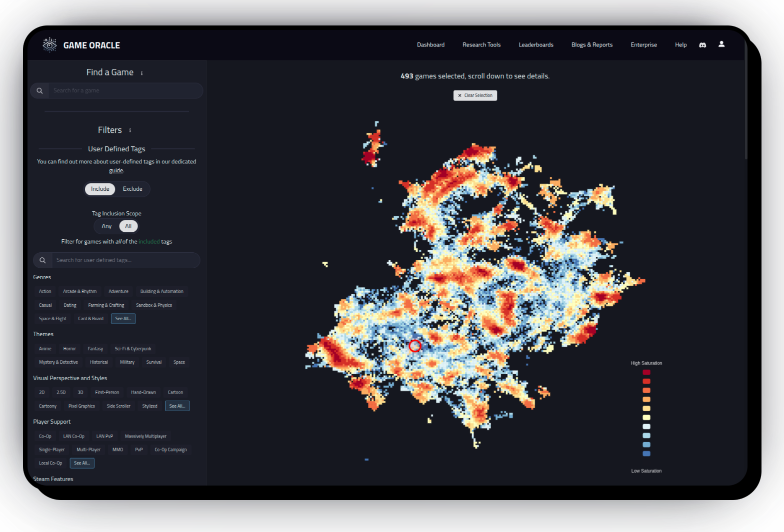Open the Research Tools menu

(x=481, y=45)
